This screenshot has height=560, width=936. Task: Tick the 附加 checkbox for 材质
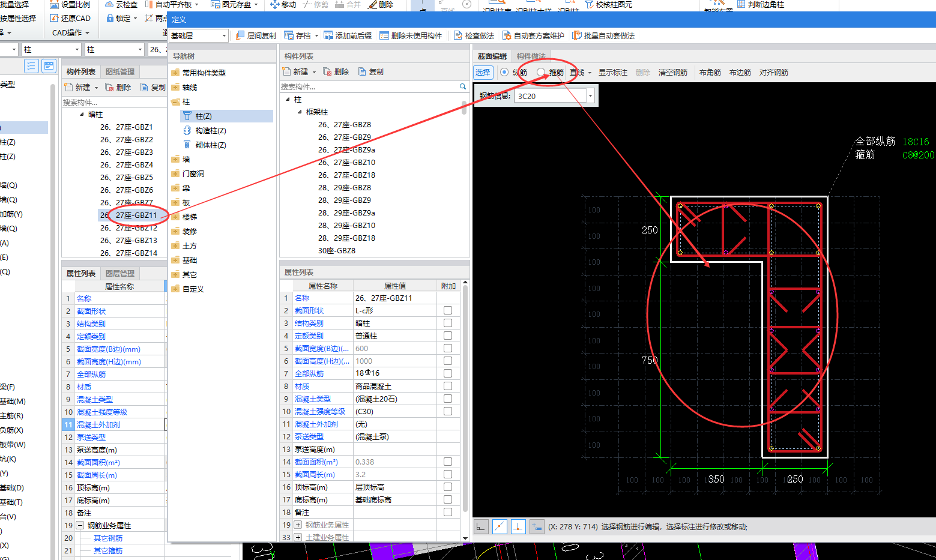pyautogui.click(x=448, y=386)
